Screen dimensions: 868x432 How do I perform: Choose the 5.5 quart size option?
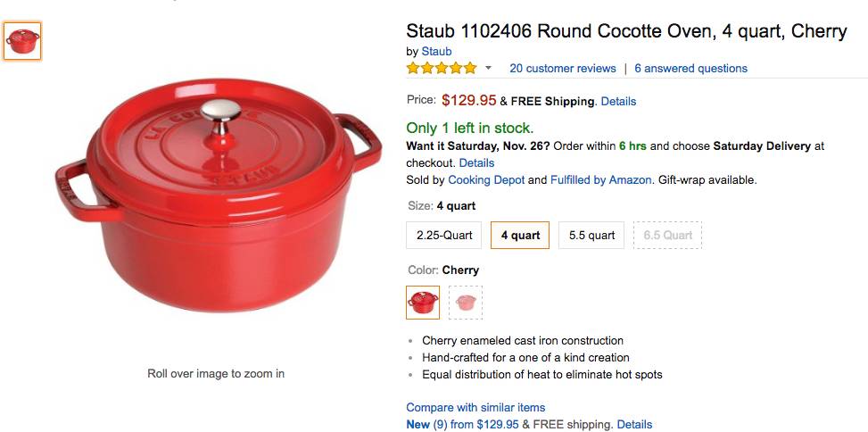pyautogui.click(x=591, y=236)
